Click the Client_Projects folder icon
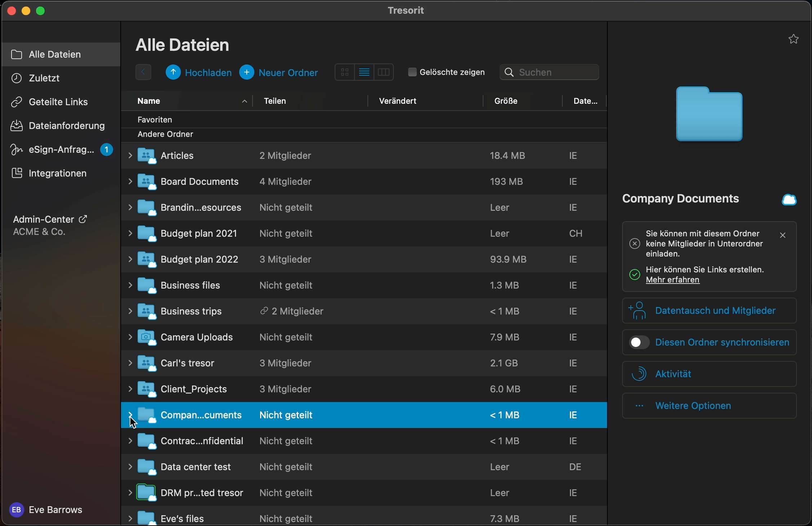 [147, 389]
